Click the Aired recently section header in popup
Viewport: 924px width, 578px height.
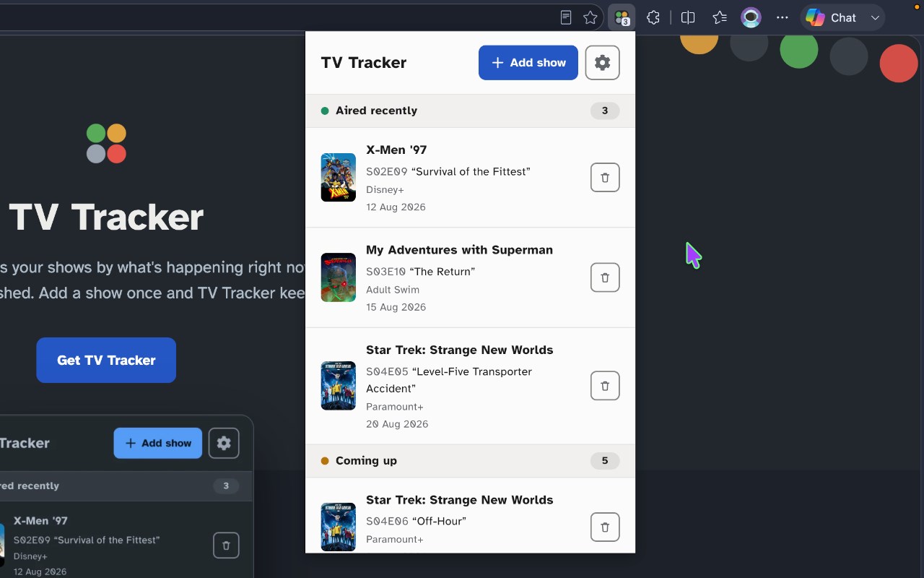click(471, 111)
